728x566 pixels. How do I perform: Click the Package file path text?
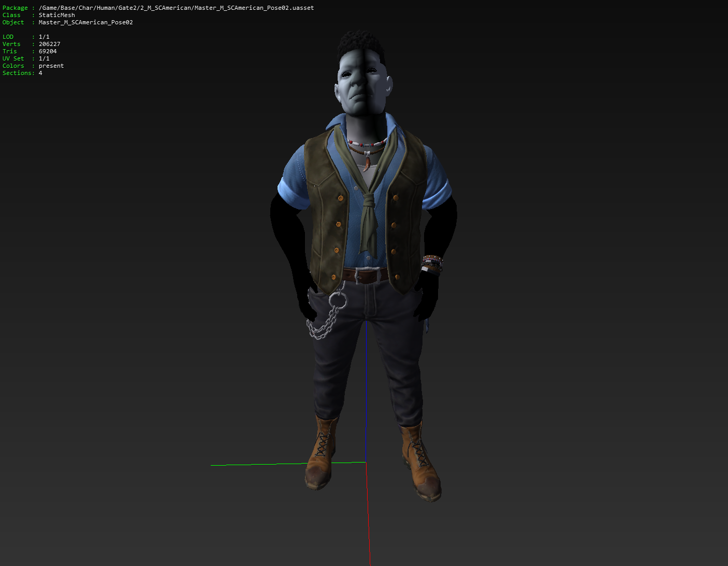coord(176,8)
